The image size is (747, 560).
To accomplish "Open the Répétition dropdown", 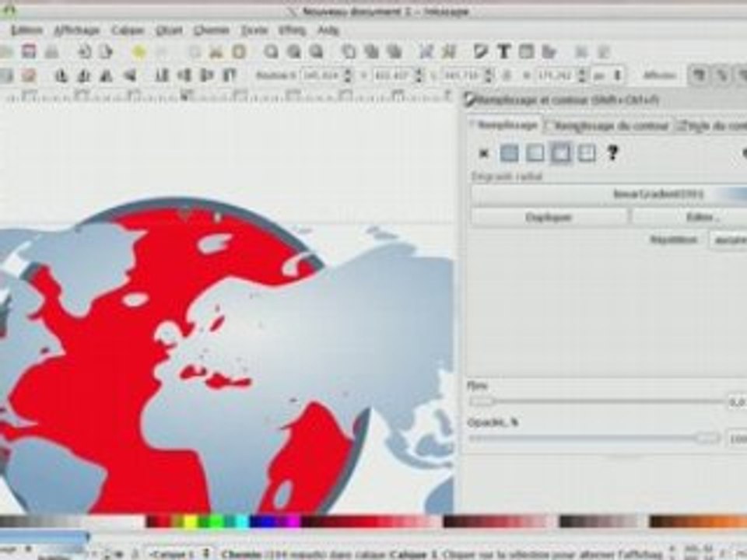I will pos(728,240).
